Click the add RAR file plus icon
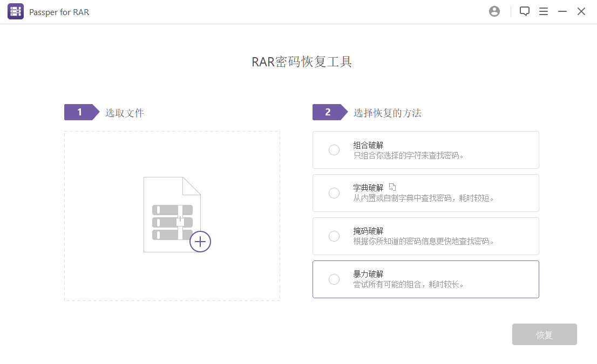This screenshot has height=364, width=597. (200, 242)
